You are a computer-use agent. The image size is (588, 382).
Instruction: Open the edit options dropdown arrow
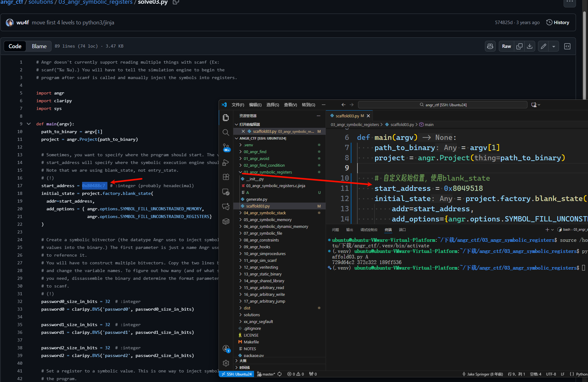[x=554, y=46]
